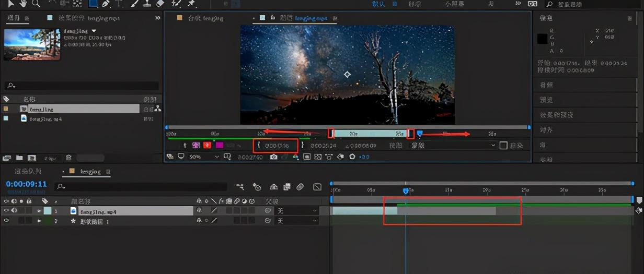Click the layer panel set out-point bracket
Screen dimensions: 644x274
click(302, 145)
